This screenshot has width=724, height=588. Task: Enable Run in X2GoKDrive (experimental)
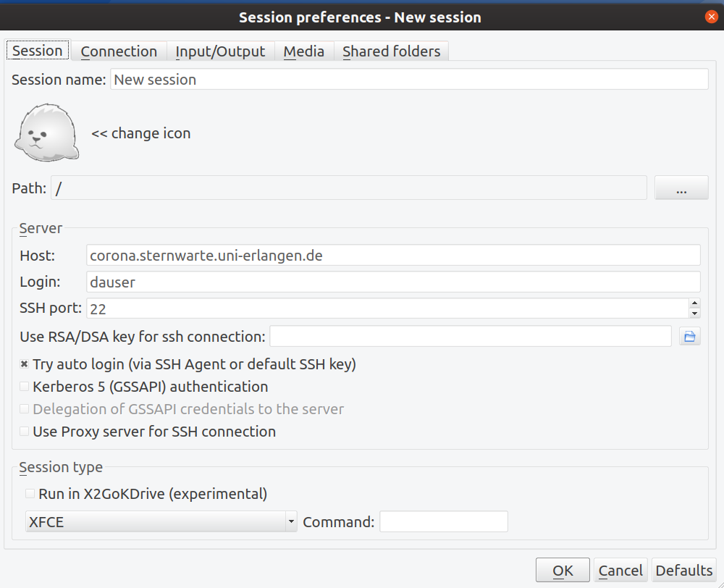30,494
